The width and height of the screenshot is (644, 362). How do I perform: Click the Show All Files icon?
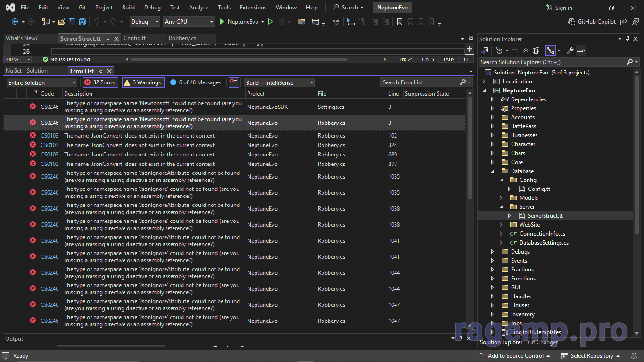coord(536,50)
